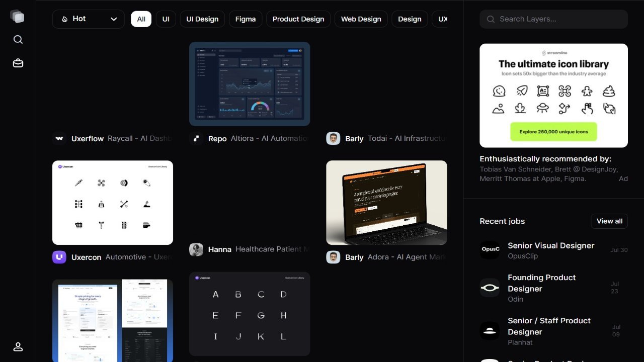The image size is (644, 362).
Task: Click Barly's avatar beside the Todai post
Action: tap(333, 138)
